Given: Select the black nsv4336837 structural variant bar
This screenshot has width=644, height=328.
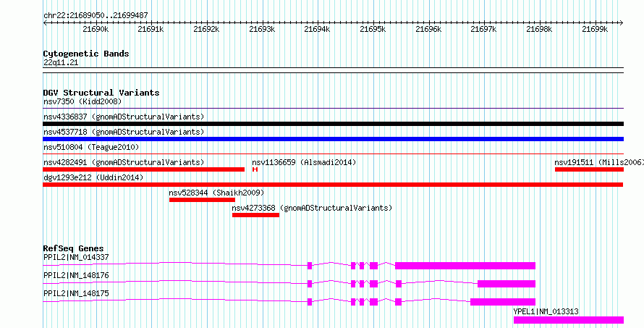Looking at the screenshot, I should (x=333, y=124).
